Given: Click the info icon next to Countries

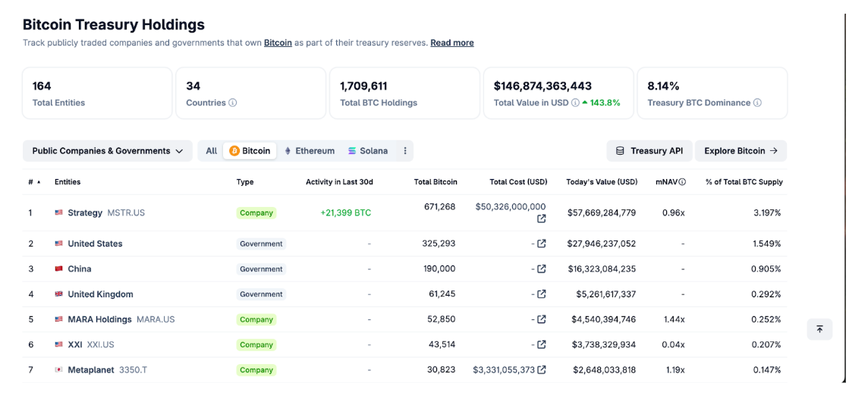Looking at the screenshot, I should pyautogui.click(x=233, y=102).
